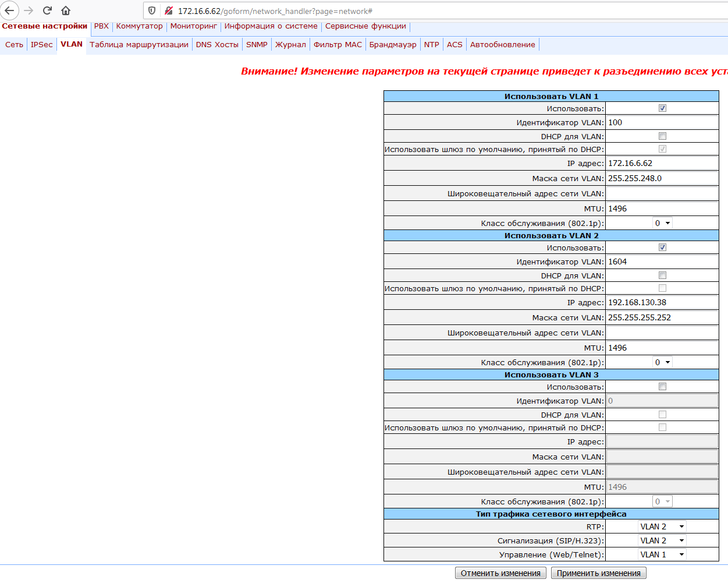Go back with the browser back arrow

9,10
